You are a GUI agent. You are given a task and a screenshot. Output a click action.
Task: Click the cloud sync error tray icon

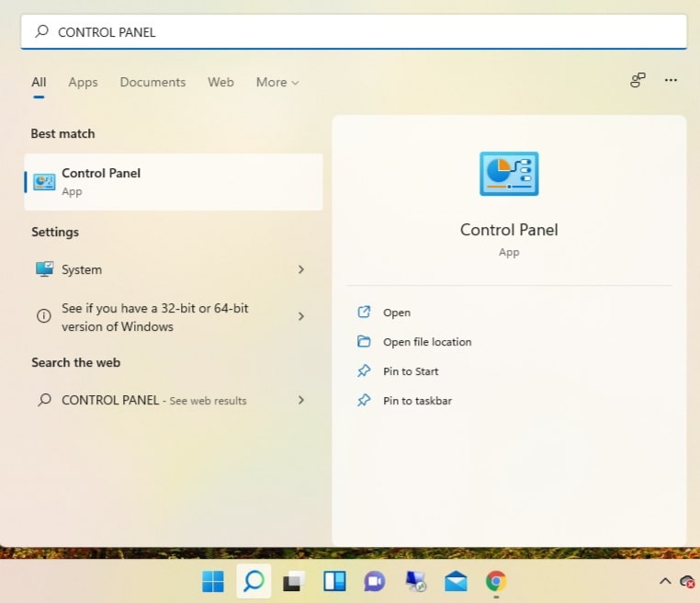tap(687, 582)
